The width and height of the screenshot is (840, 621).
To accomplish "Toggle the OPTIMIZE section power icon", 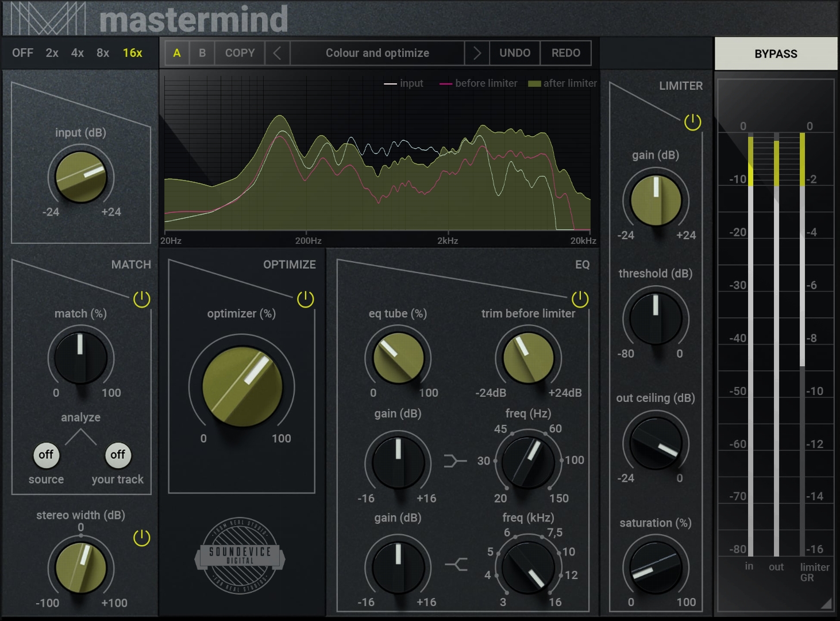I will (305, 299).
